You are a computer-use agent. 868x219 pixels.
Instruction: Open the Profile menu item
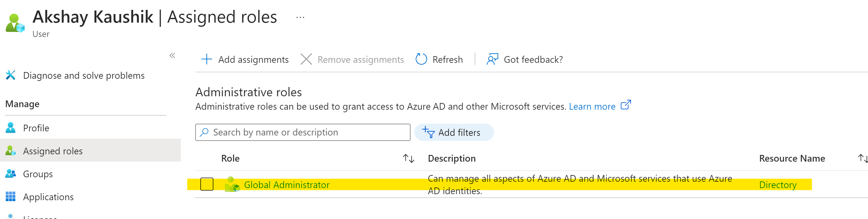pos(36,128)
